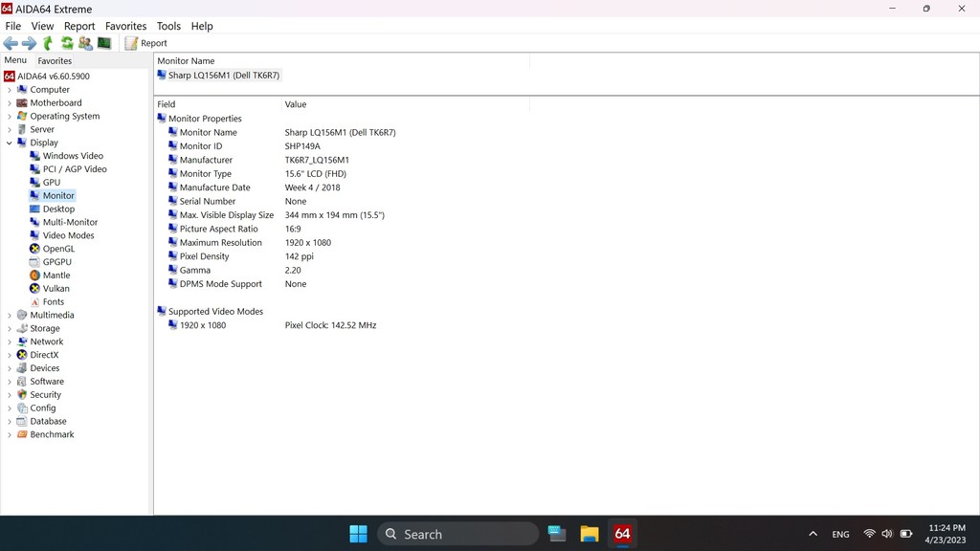The width and height of the screenshot is (980, 551).
Task: Click the taskbar Search box
Action: click(457, 534)
